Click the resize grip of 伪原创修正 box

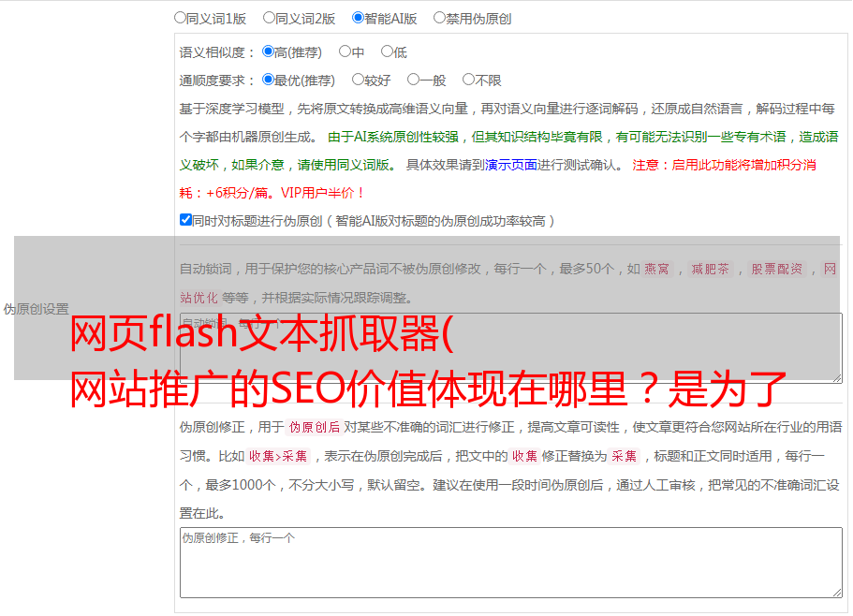[837, 594]
